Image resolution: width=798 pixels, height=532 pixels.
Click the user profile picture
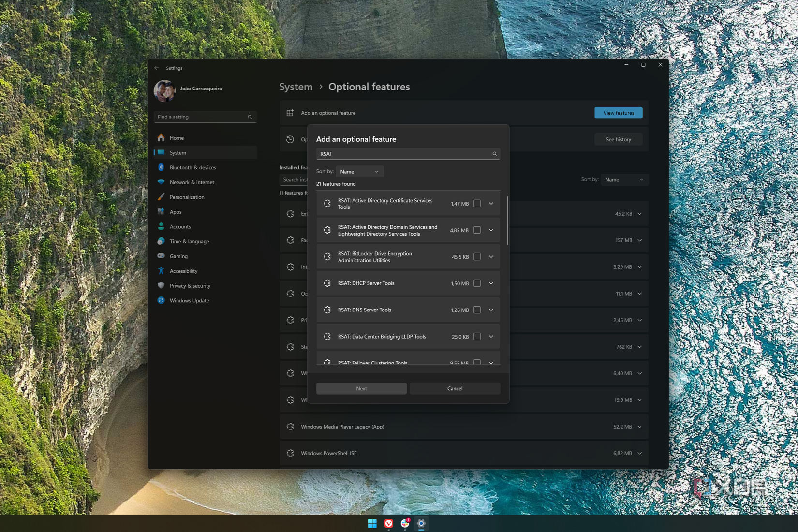click(x=164, y=90)
